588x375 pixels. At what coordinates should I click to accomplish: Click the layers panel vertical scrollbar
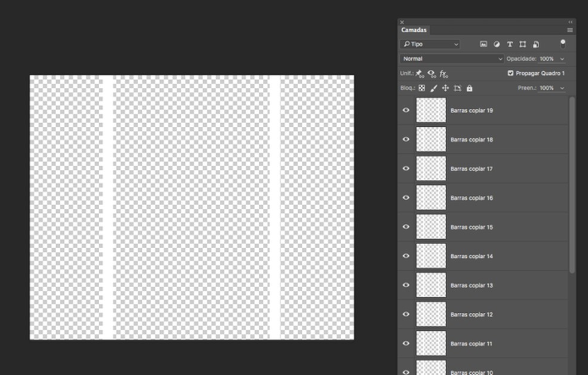point(571,185)
